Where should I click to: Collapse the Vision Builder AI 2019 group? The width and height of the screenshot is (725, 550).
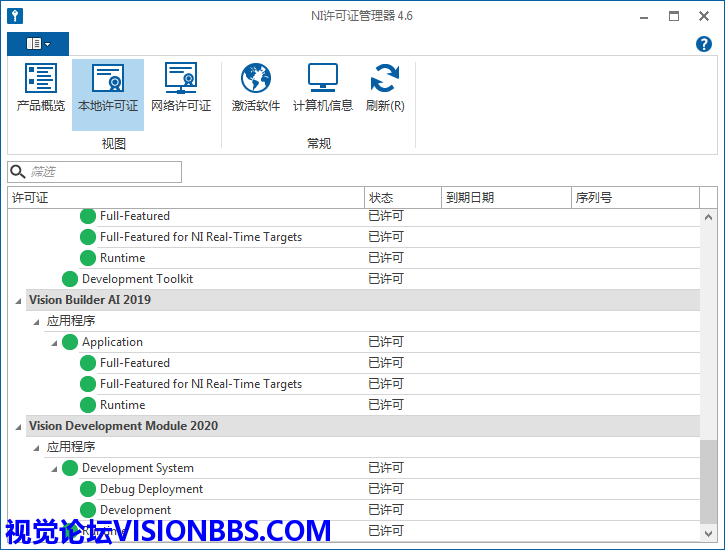click(17, 300)
